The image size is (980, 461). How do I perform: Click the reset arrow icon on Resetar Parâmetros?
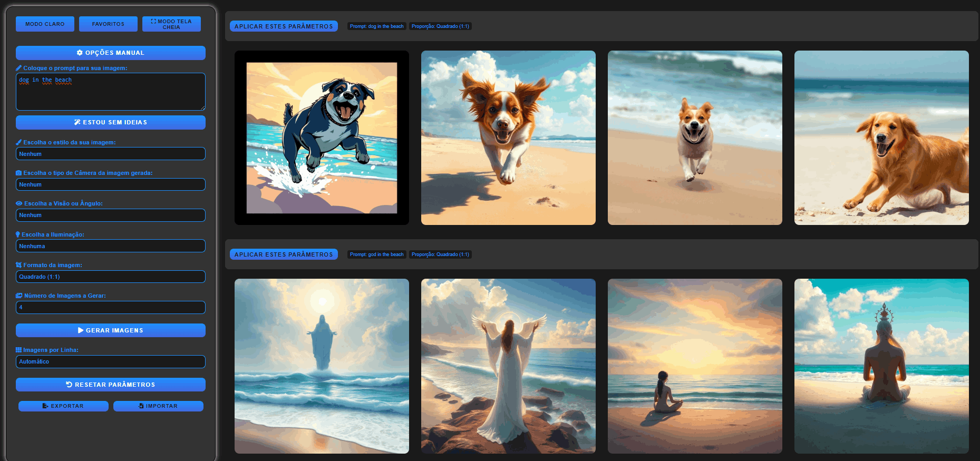pyautogui.click(x=69, y=385)
